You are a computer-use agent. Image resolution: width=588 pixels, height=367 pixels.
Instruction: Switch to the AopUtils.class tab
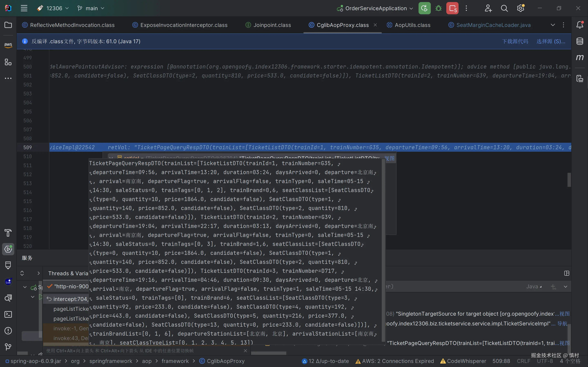tap(412, 25)
